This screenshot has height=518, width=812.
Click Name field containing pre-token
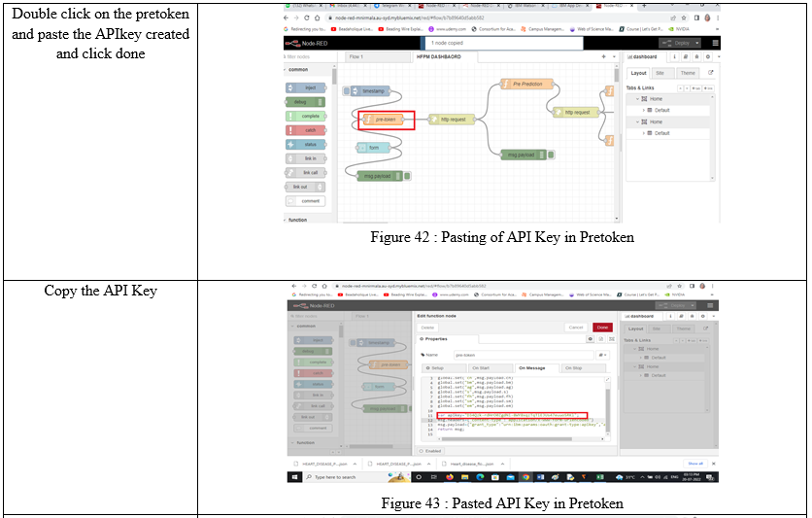(524, 356)
